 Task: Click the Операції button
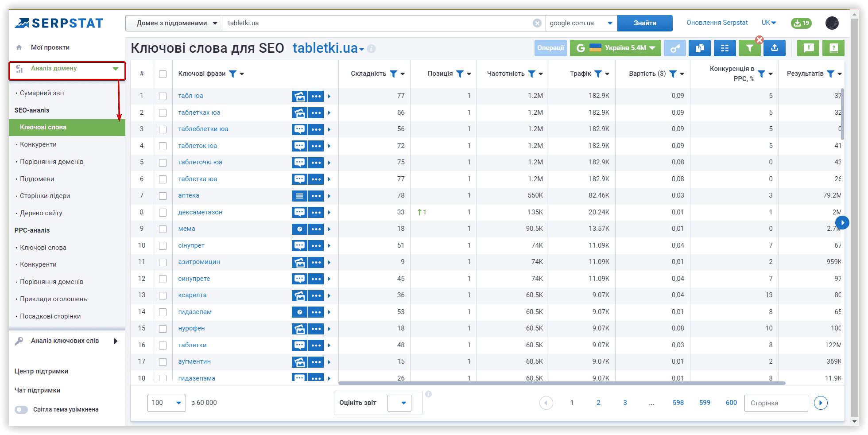pos(550,48)
